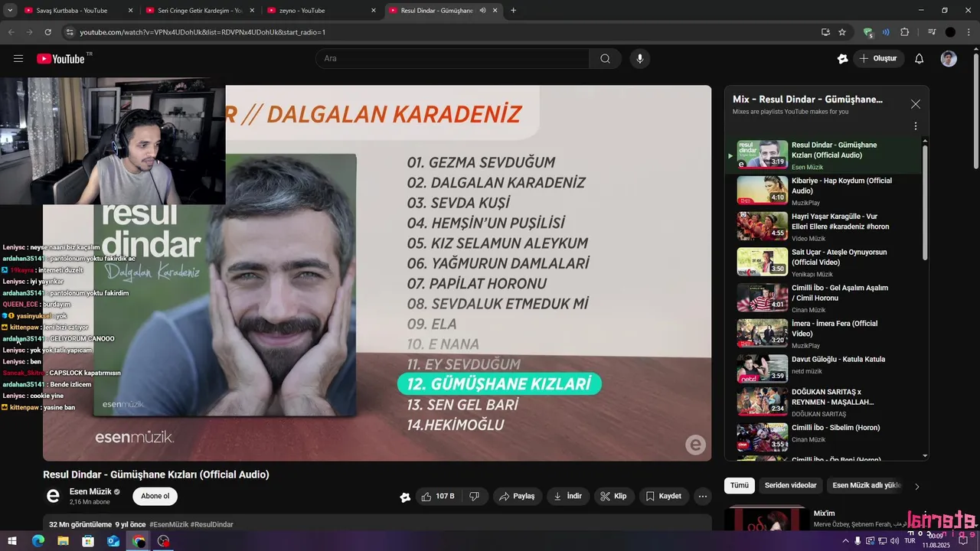Image resolution: width=980 pixels, height=551 pixels.
Task: Switch to zeyno YouTube tab
Action: tap(320, 11)
